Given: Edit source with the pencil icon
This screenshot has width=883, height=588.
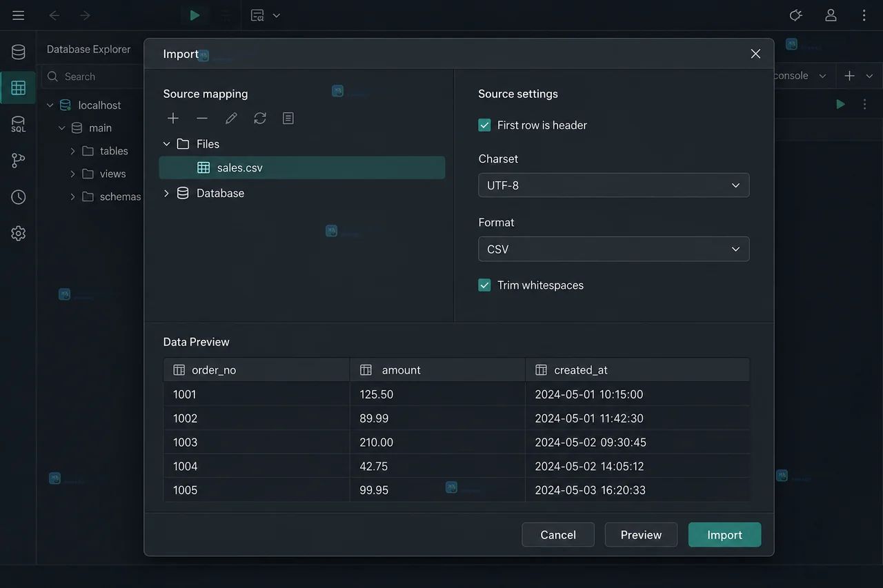Looking at the screenshot, I should pyautogui.click(x=231, y=119).
